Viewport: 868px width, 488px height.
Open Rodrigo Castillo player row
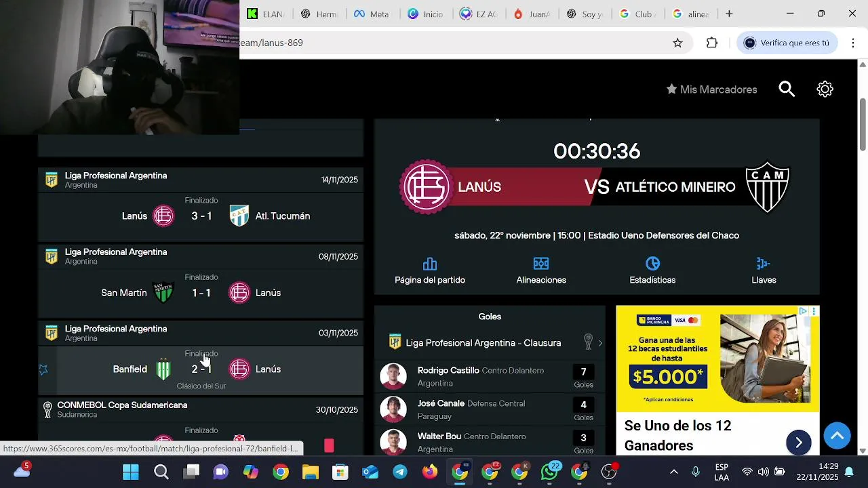[490, 376]
